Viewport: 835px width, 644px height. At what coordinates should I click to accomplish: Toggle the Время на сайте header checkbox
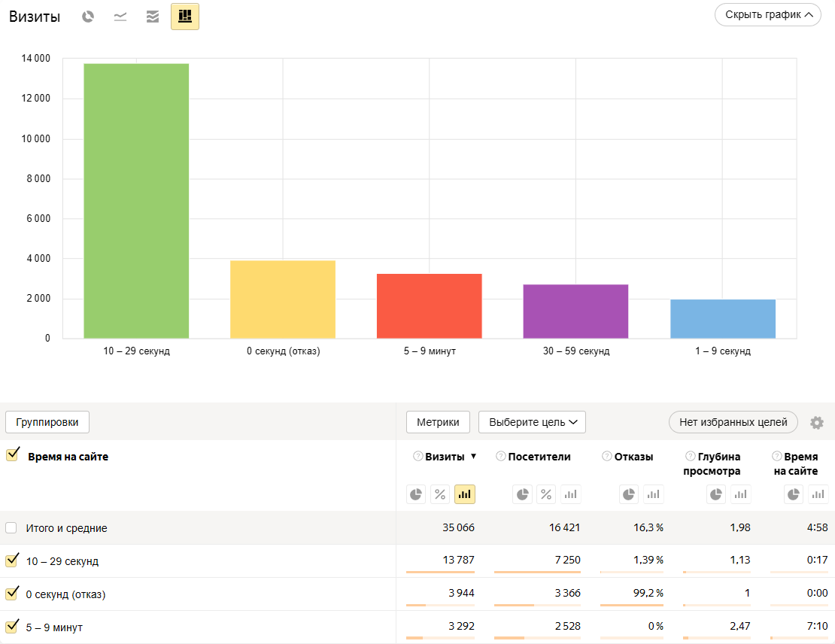point(12,455)
